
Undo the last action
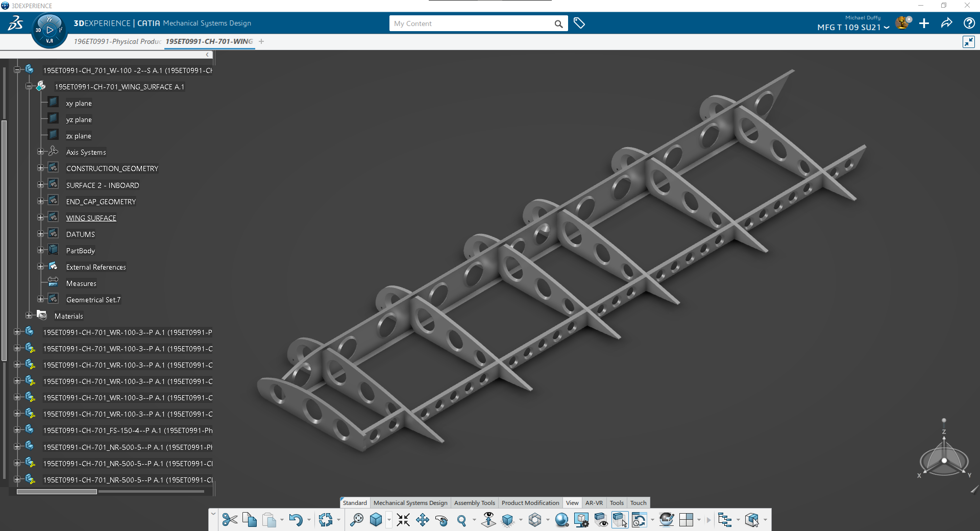coord(296,520)
